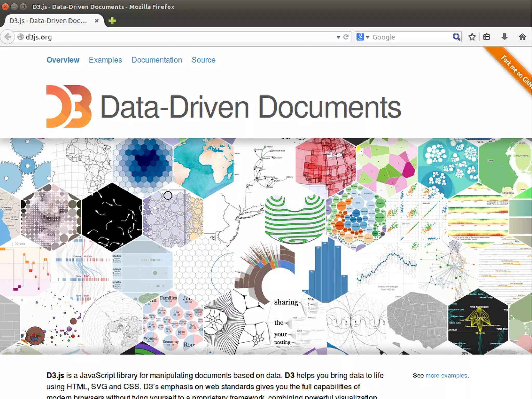The image size is (532, 399).
Task: Click the D3 logo image
Action: point(69,107)
